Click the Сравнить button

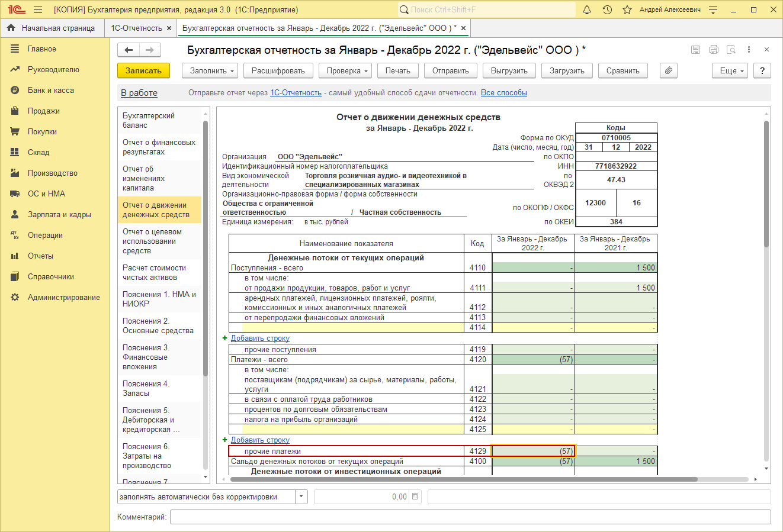pyautogui.click(x=622, y=70)
